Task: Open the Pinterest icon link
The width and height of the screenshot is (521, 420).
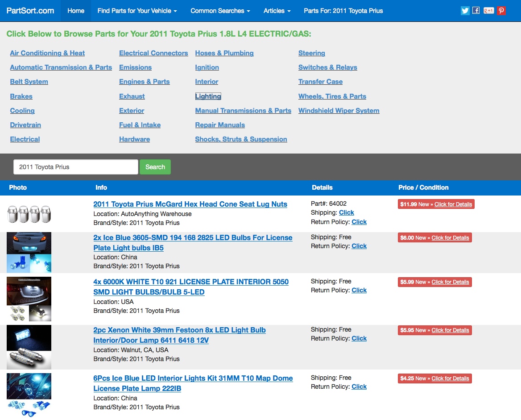Action: coord(501,11)
